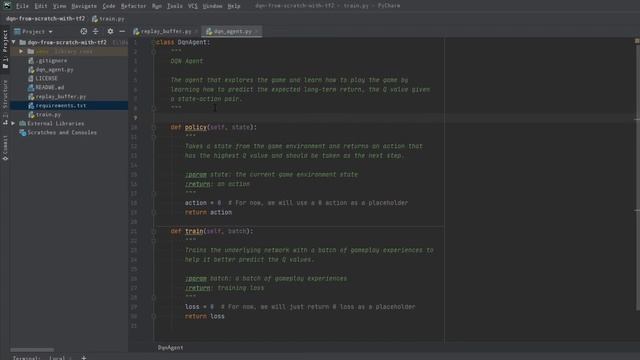This screenshot has width=640, height=360.
Task: Click 'class DqnAgent:' line
Action: tap(183, 42)
